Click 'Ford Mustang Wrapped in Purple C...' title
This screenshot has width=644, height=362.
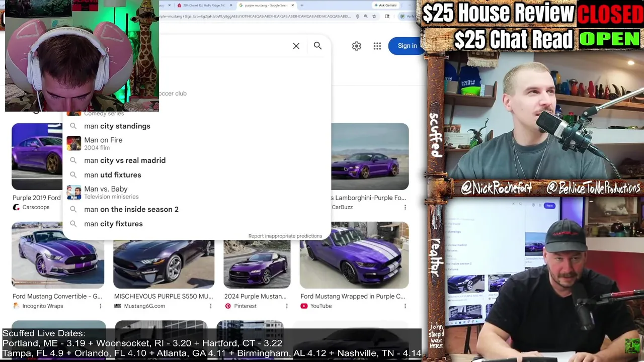coord(353,296)
